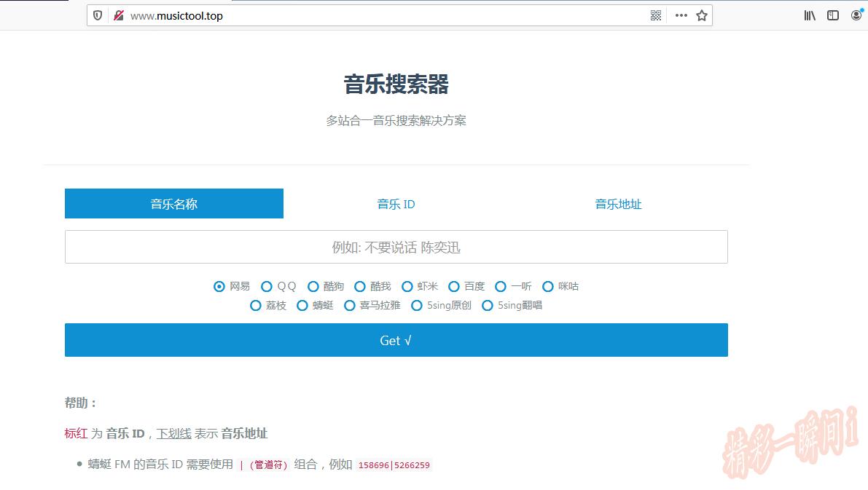Viewport: 868px width, 490px height.
Task: Choose 5sing原创 as the source
Action: click(417, 305)
